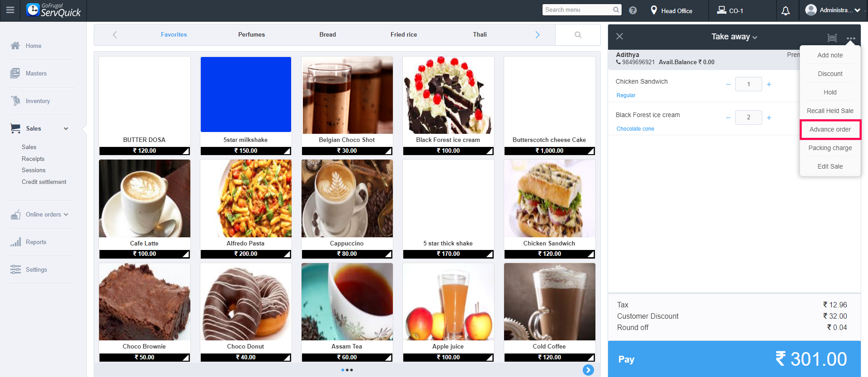Click the barcode scanner icon
The width and height of the screenshot is (868, 377).
pyautogui.click(x=832, y=38)
